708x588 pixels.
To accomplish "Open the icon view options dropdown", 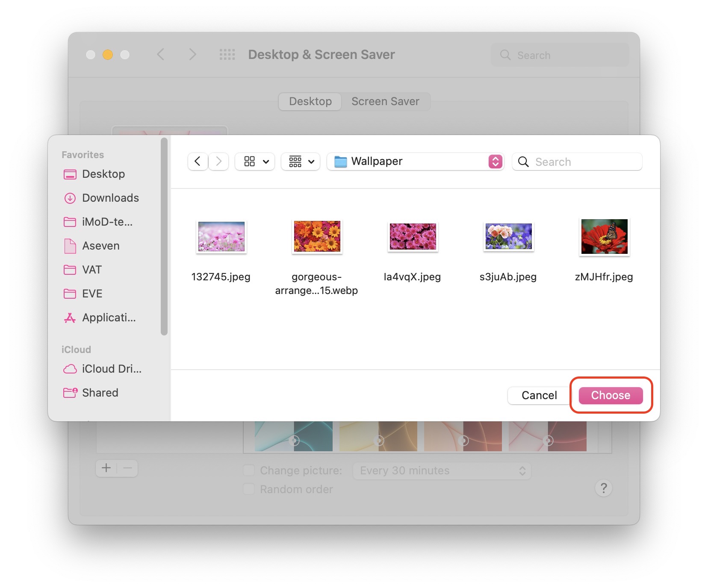I will point(255,162).
